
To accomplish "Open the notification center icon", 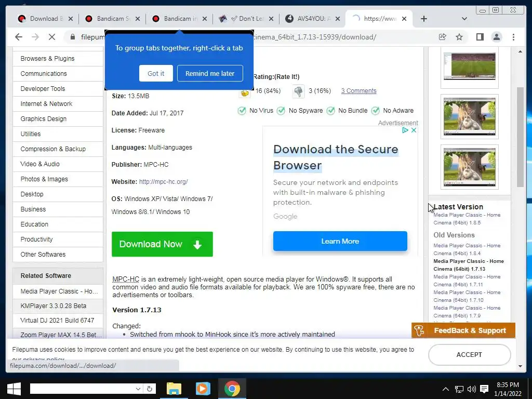I will [484, 389].
